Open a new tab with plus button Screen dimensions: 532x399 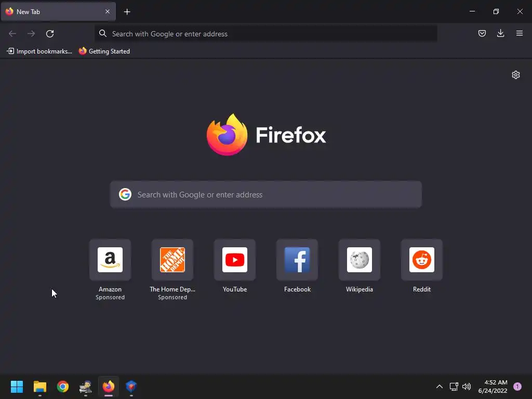tap(127, 12)
